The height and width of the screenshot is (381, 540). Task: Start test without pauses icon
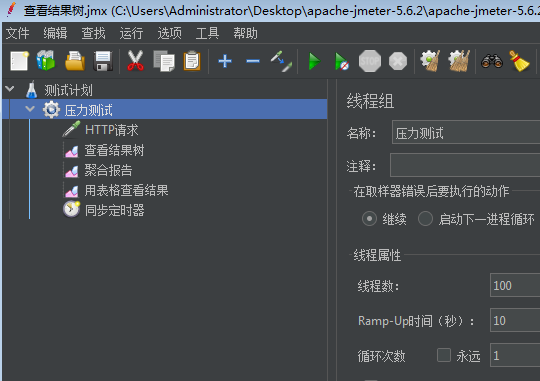coord(342,62)
